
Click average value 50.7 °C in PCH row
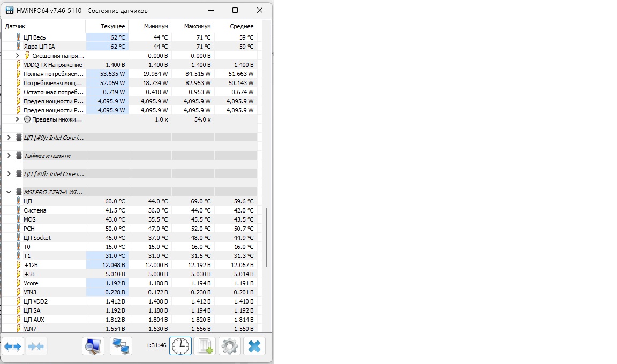244,229
